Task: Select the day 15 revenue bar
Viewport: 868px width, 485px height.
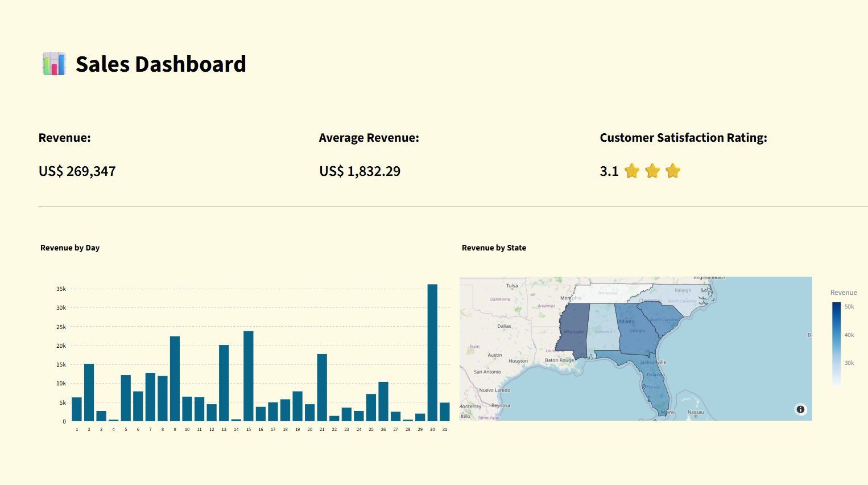Action: (x=249, y=376)
